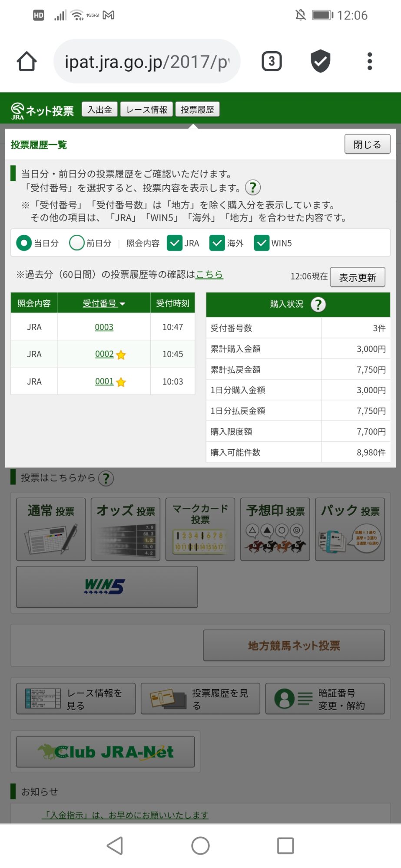This screenshot has height=868, width=401.
Task: Tap the 照会内容 column header
Action: tap(34, 303)
